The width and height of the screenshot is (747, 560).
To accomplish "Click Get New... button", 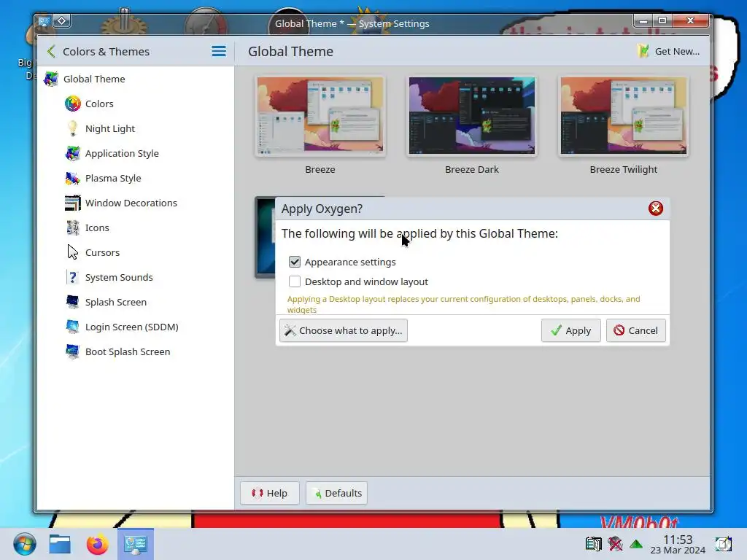I will coord(669,52).
